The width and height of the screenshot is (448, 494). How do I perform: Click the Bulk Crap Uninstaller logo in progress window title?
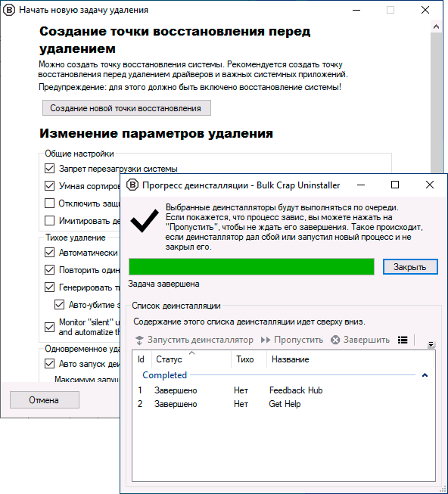tap(132, 185)
